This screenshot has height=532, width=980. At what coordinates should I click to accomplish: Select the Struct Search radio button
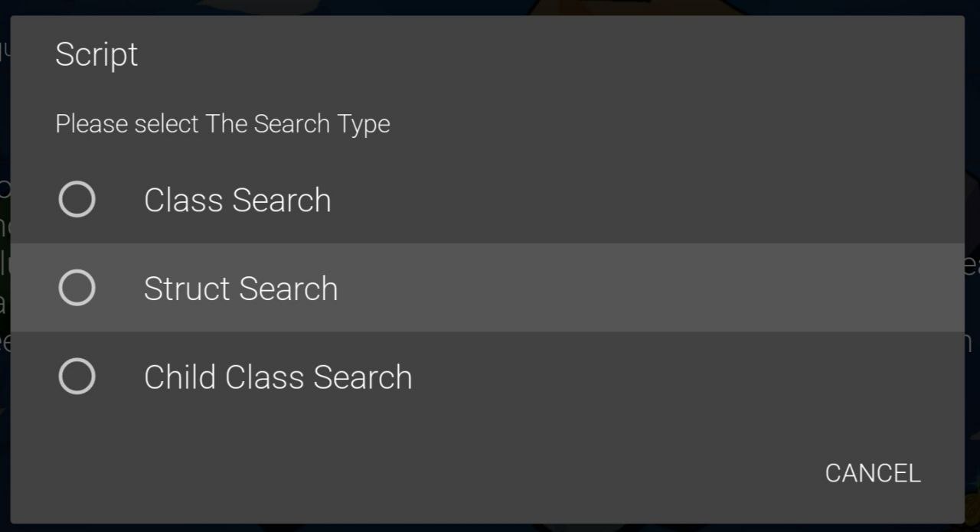click(x=77, y=288)
